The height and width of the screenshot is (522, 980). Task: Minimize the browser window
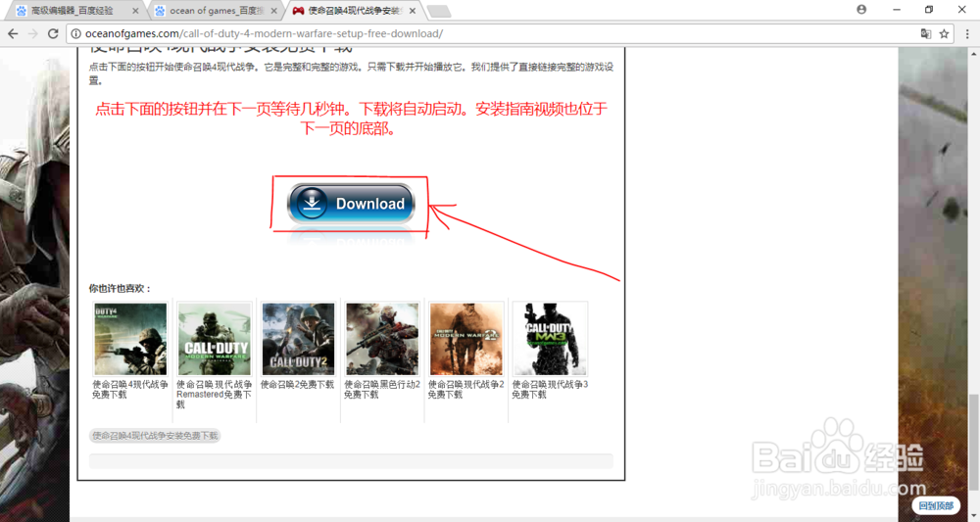[897, 10]
